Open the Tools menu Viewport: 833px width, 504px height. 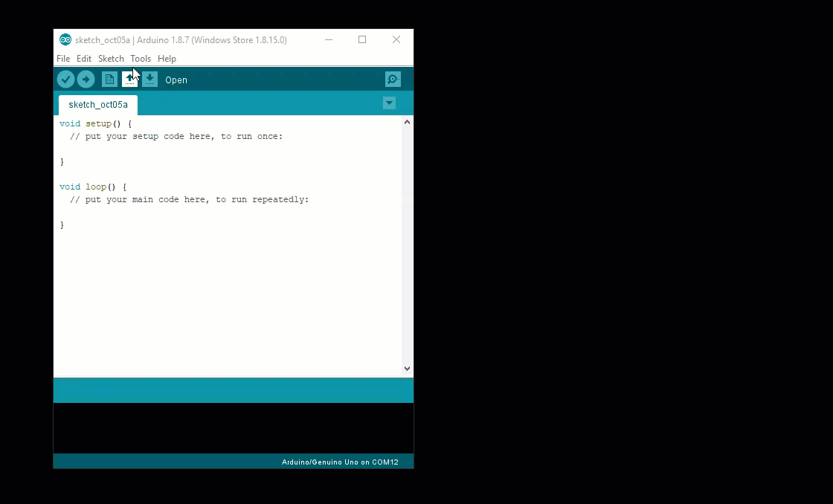[x=141, y=59]
